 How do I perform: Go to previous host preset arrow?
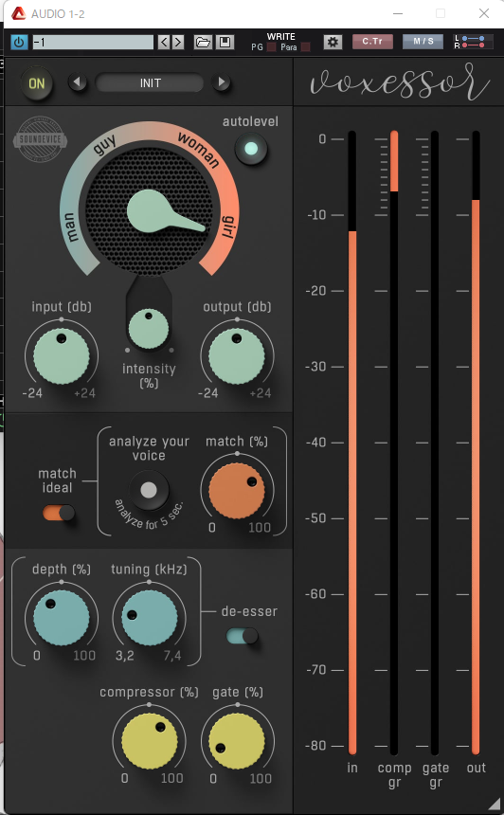coord(164,42)
